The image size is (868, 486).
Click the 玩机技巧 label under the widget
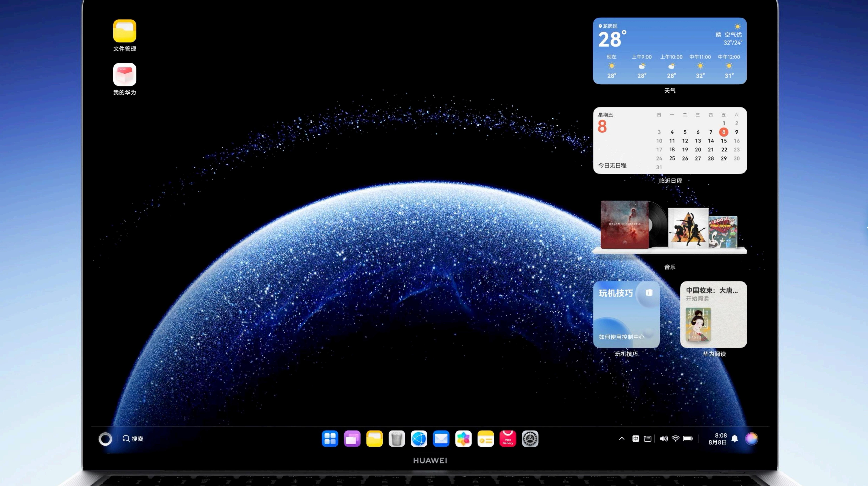click(x=626, y=354)
